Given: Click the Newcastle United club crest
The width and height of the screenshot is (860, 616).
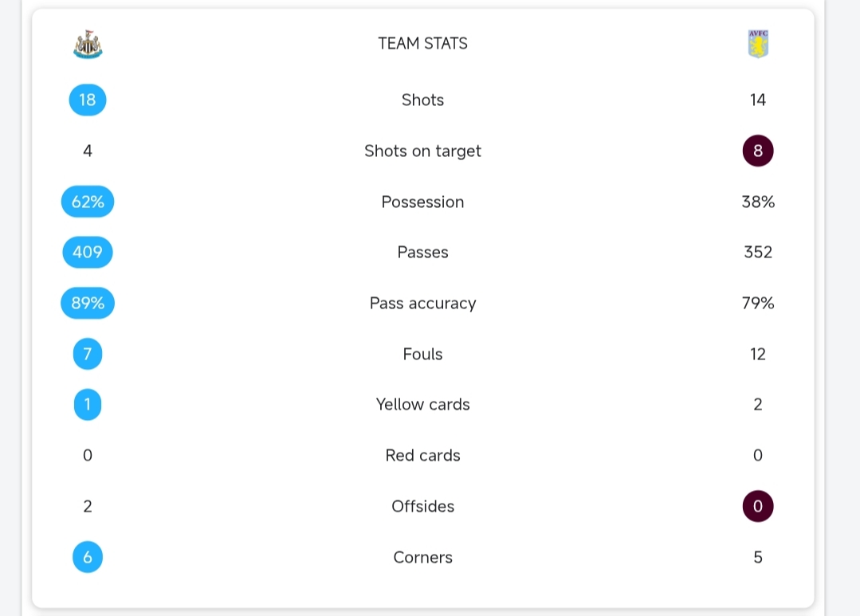Looking at the screenshot, I should click(x=88, y=44).
